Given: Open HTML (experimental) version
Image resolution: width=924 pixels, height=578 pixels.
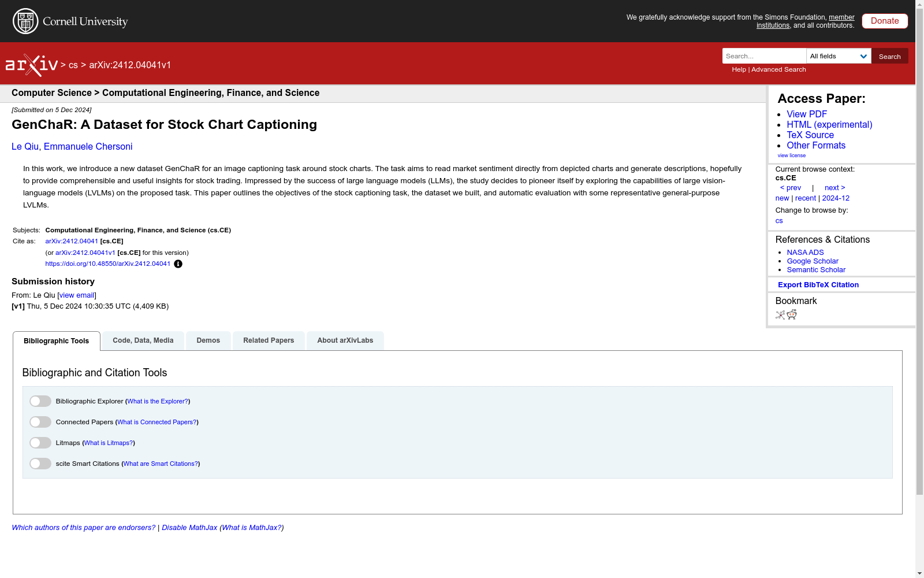Looking at the screenshot, I should point(829,125).
